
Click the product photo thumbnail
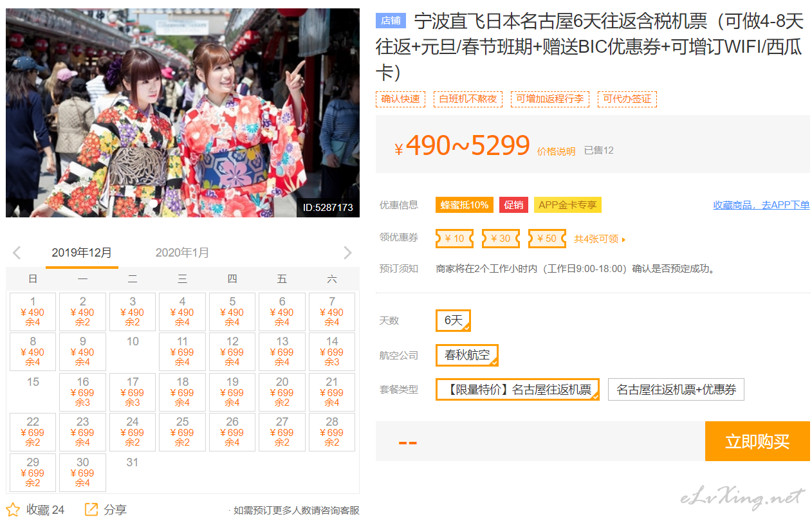[183, 113]
